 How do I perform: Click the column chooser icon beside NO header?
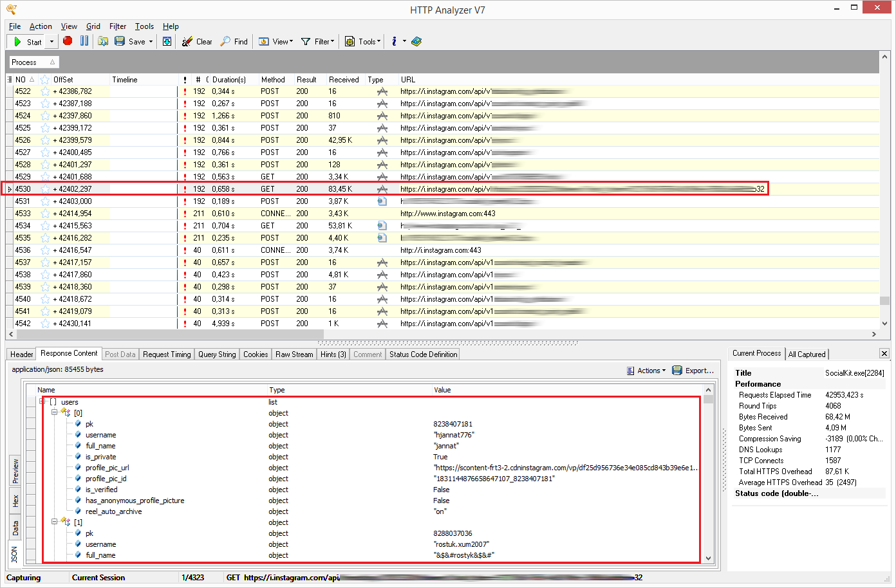(10, 80)
